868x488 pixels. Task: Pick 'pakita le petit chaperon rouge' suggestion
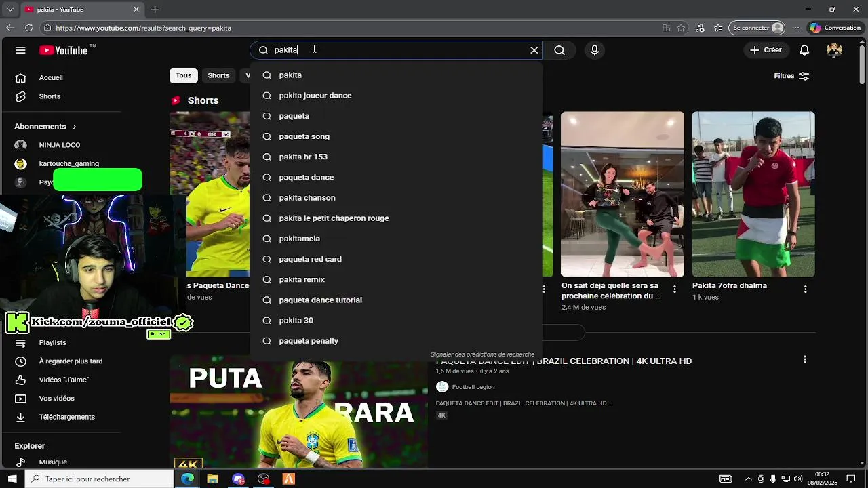(396, 218)
